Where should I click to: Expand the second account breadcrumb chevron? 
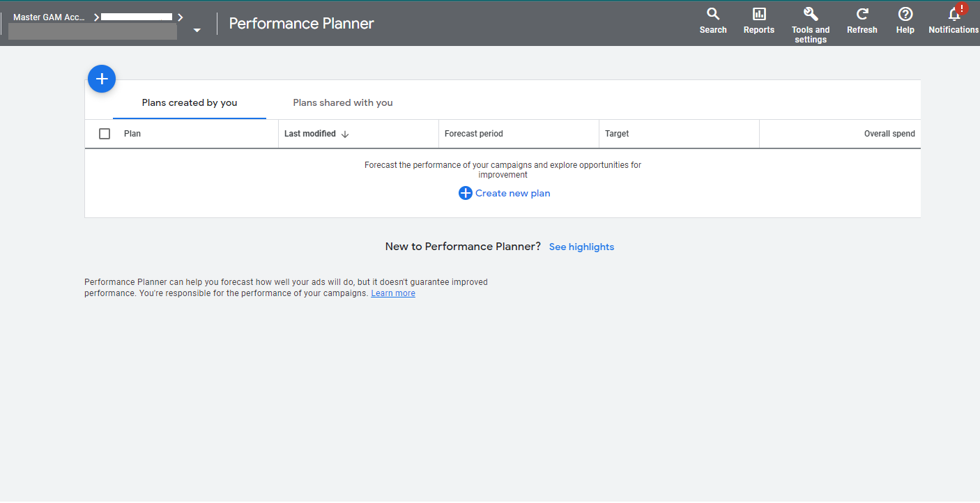tap(179, 17)
